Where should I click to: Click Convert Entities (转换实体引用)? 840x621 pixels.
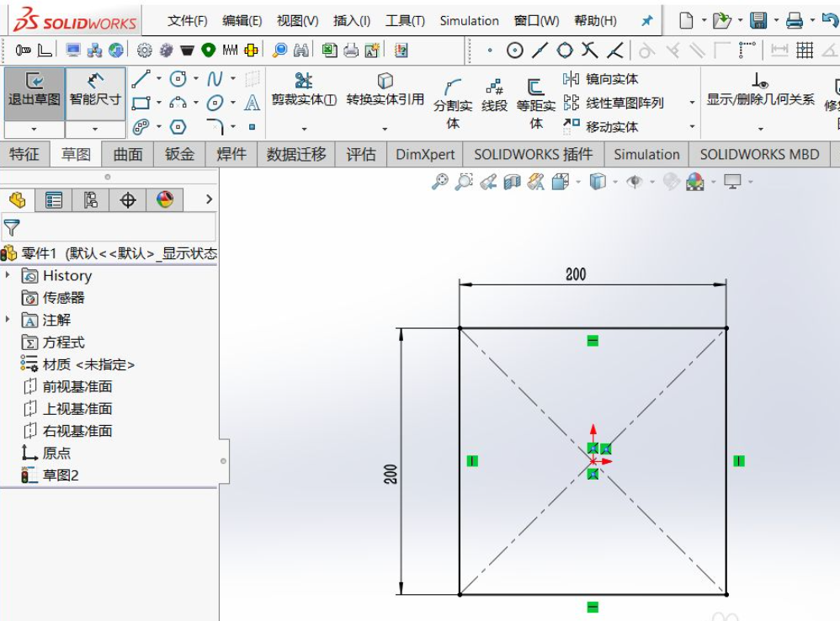coord(385,89)
